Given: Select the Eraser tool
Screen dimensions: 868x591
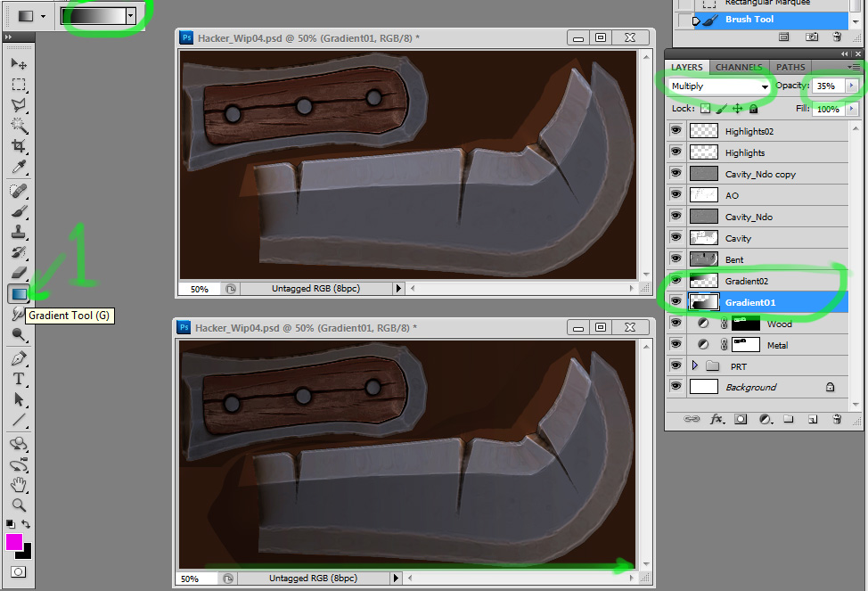Looking at the screenshot, I should 19,273.
